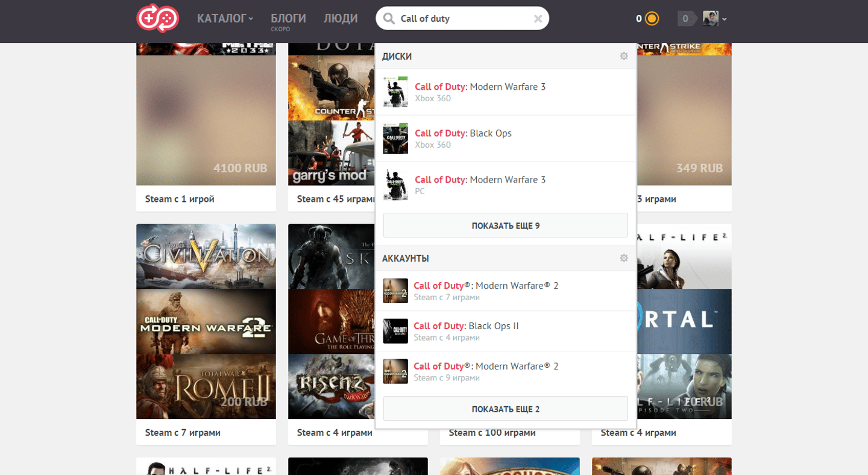Click the gold coin balance icon
The width and height of the screenshot is (868, 475).
[652, 19]
